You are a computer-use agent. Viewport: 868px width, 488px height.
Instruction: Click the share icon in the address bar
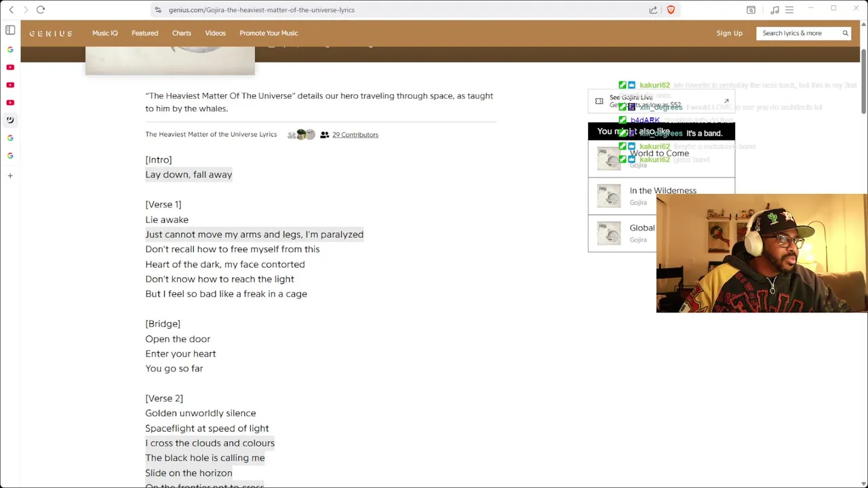[x=653, y=9]
